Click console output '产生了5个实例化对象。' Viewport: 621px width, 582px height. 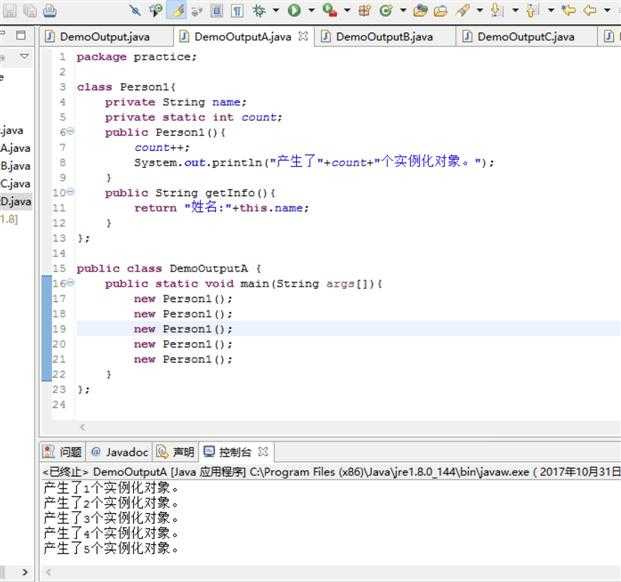(x=111, y=548)
